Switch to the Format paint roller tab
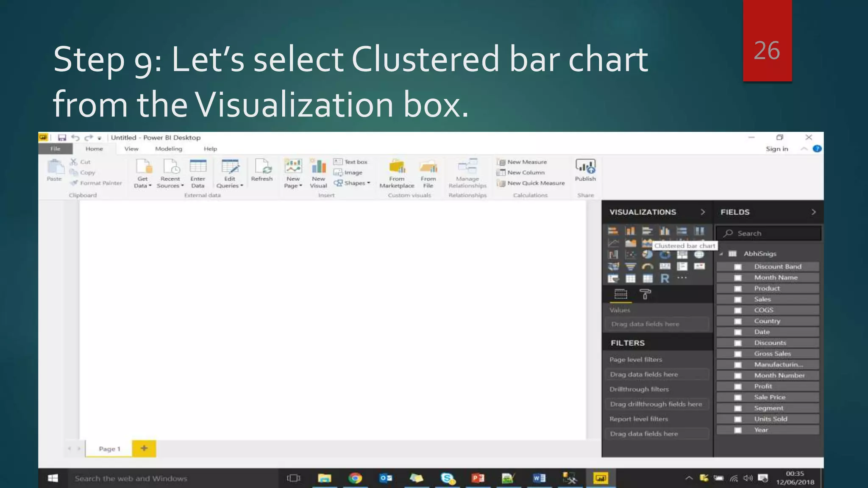The width and height of the screenshot is (868, 488). click(645, 294)
